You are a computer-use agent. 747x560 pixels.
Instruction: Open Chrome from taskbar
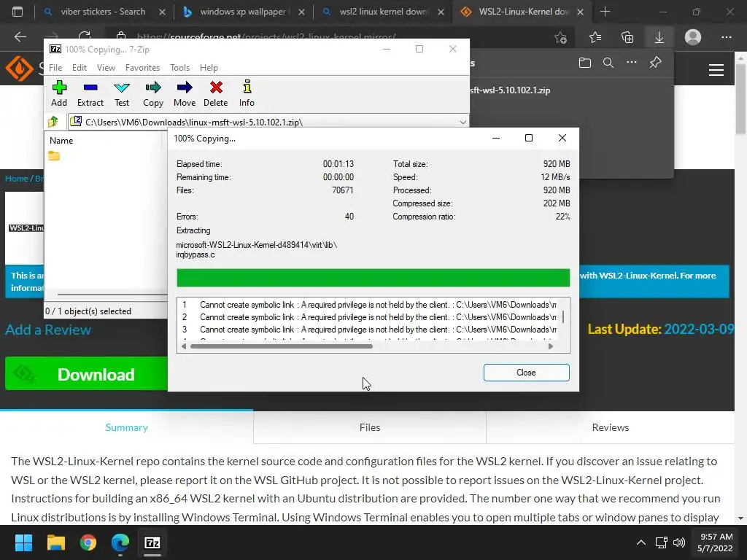(88, 542)
